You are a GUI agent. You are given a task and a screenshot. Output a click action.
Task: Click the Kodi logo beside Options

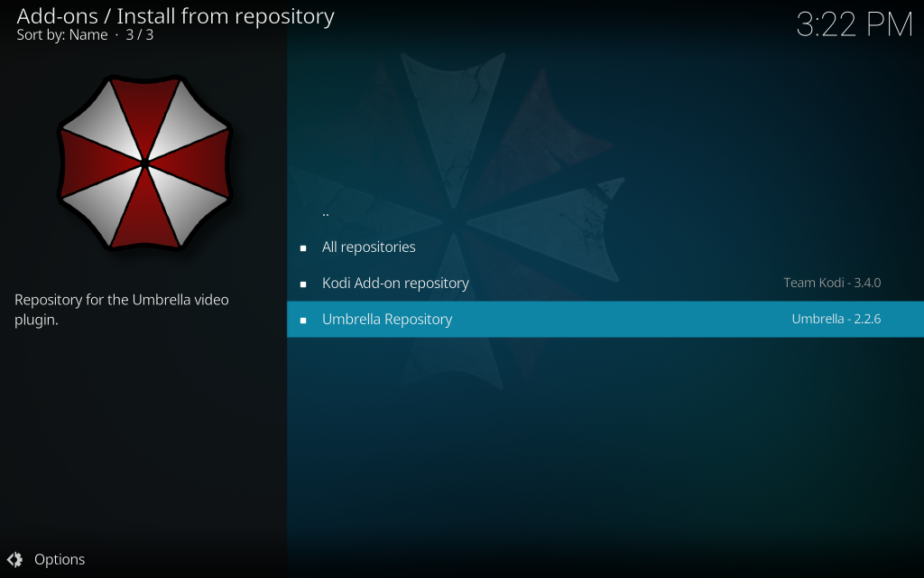(x=15, y=559)
